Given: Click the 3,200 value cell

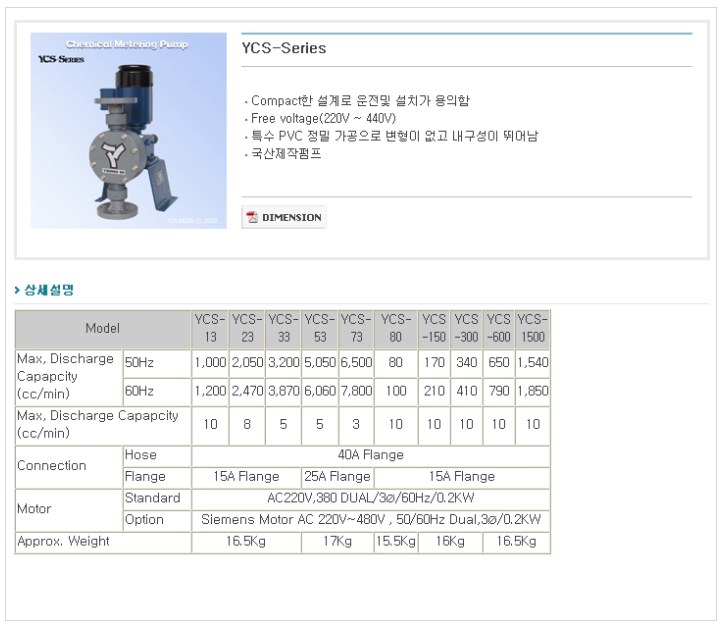Looking at the screenshot, I should point(284,363).
